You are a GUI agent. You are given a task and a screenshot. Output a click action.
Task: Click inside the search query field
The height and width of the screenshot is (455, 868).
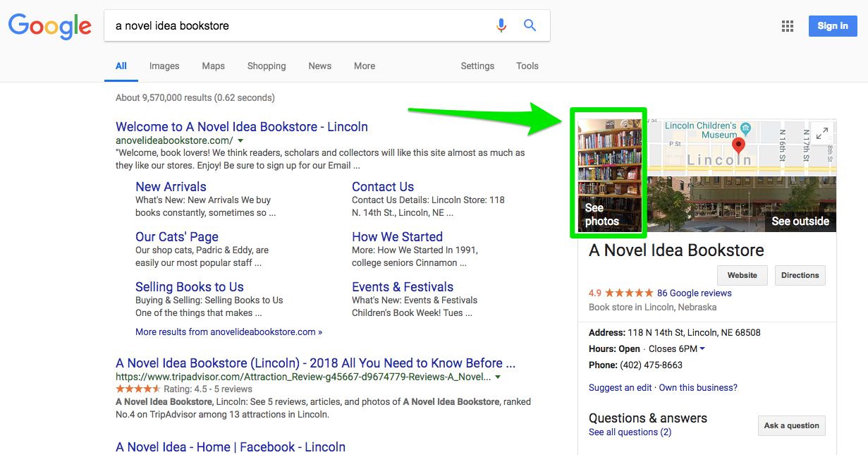pyautogui.click(x=300, y=25)
